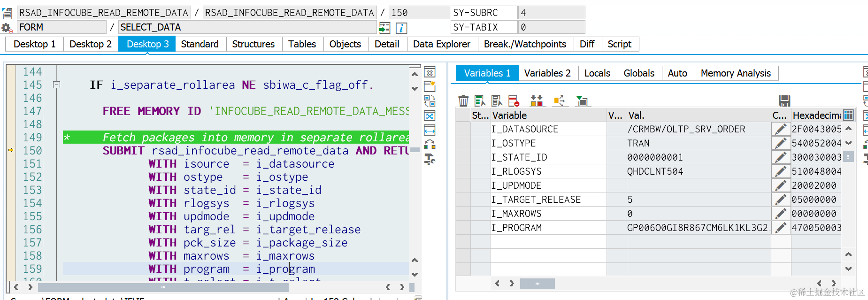Click the orange block with branching arrows icon

559,100
